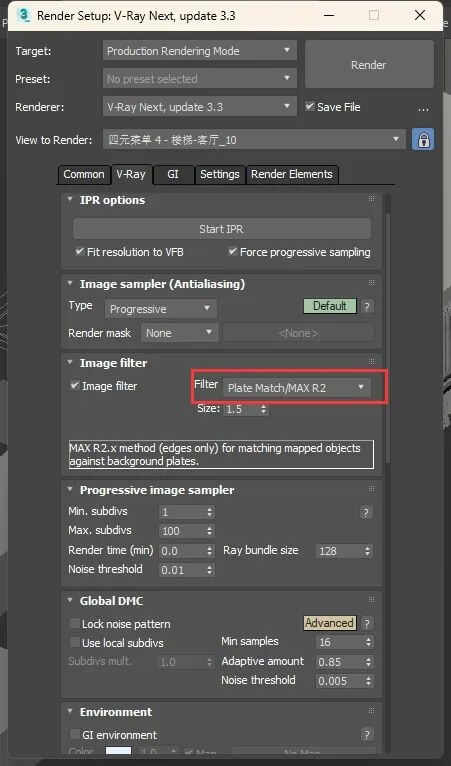Click the lock icon next to View to Render
This screenshot has width=451, height=766.
[423, 140]
